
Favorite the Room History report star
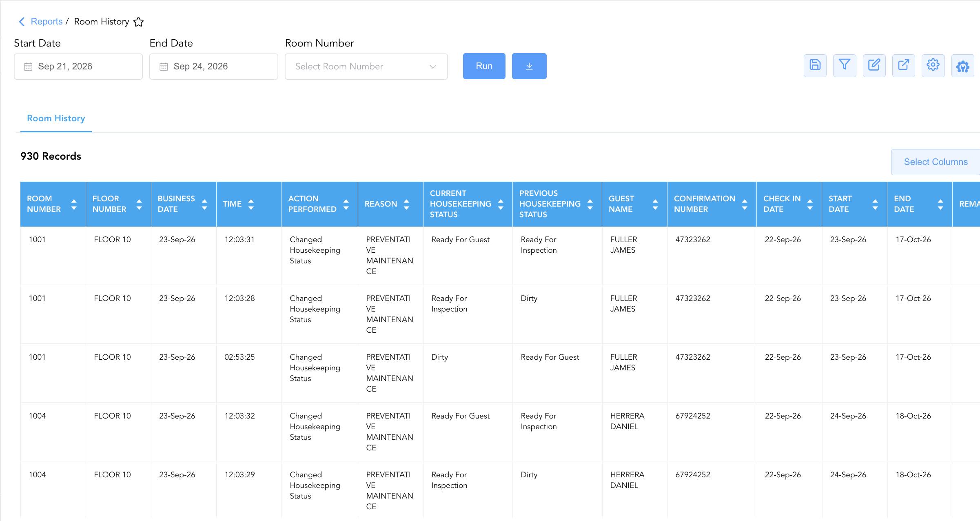pos(139,22)
